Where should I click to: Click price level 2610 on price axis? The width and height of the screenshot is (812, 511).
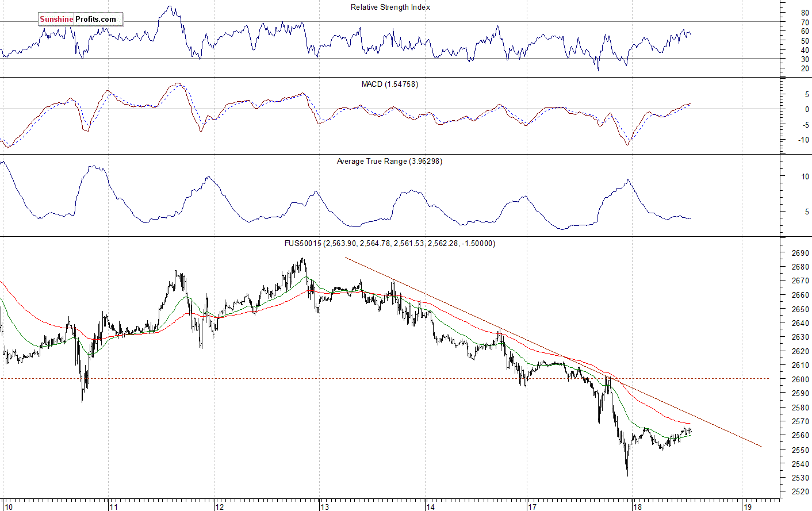(800, 366)
